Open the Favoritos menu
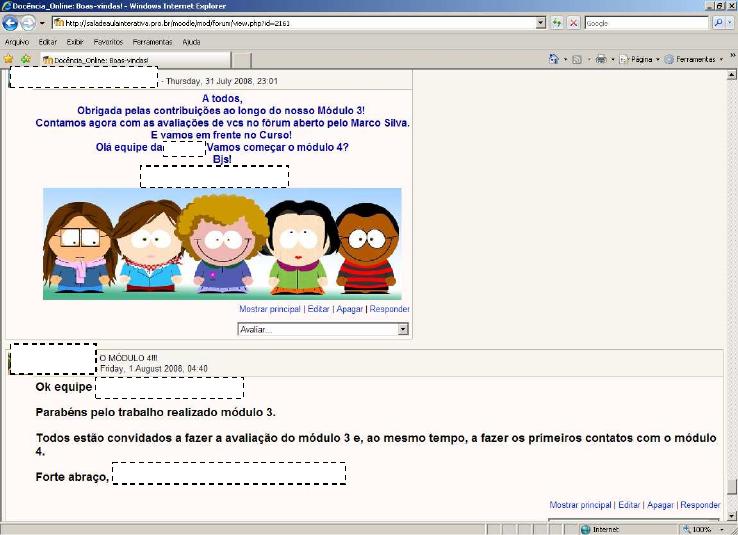The image size is (738, 535). [x=108, y=42]
